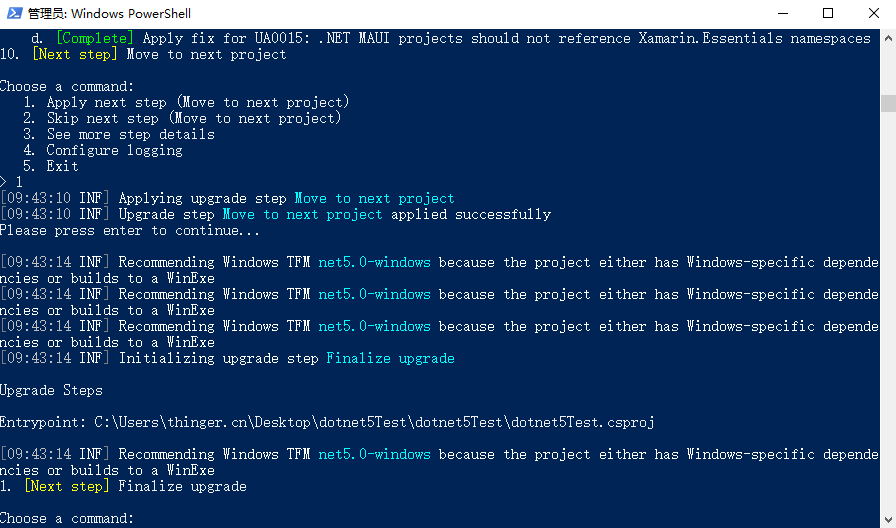Screen dimensions: 896x528
Task: Click the window title text
Action: 109,13
